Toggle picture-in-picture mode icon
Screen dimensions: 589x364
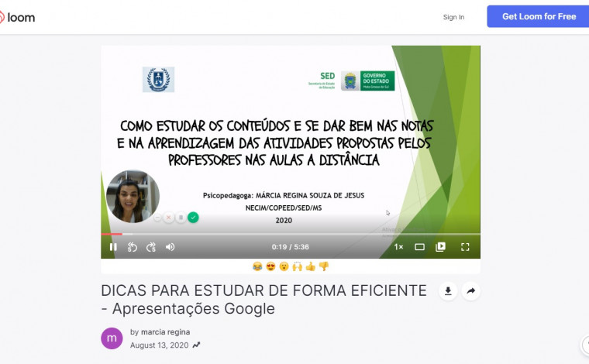441,247
